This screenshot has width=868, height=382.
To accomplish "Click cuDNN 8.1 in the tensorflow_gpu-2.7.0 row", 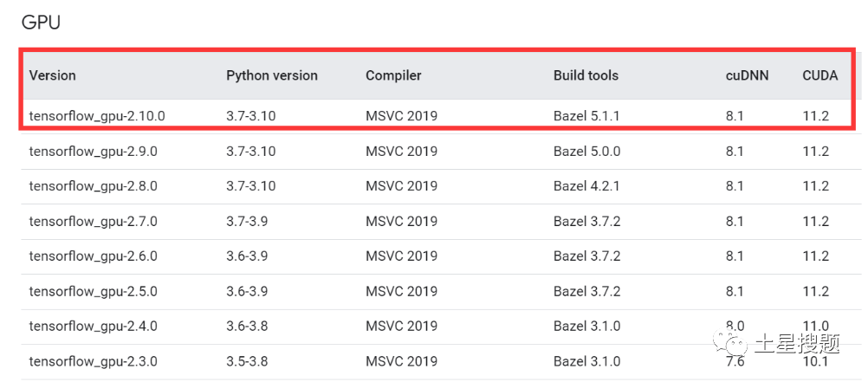I will click(x=735, y=222).
